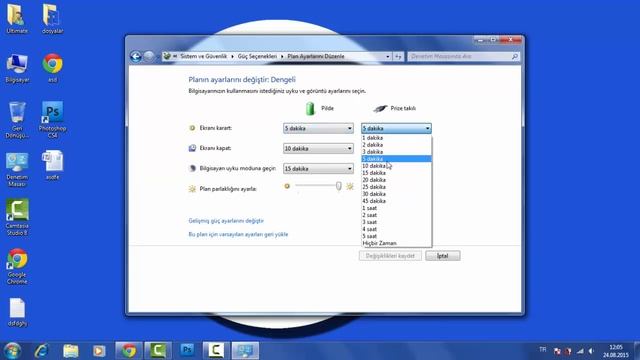
Task: Go to Sistem ve Güvenlik breadcrumb
Action: coord(203,56)
